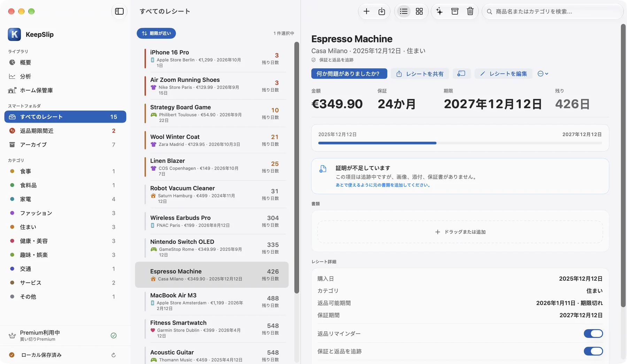Screen dimensions: 627x364
Task: Open the more options ellipsis dropdown
Action: pos(543,73)
